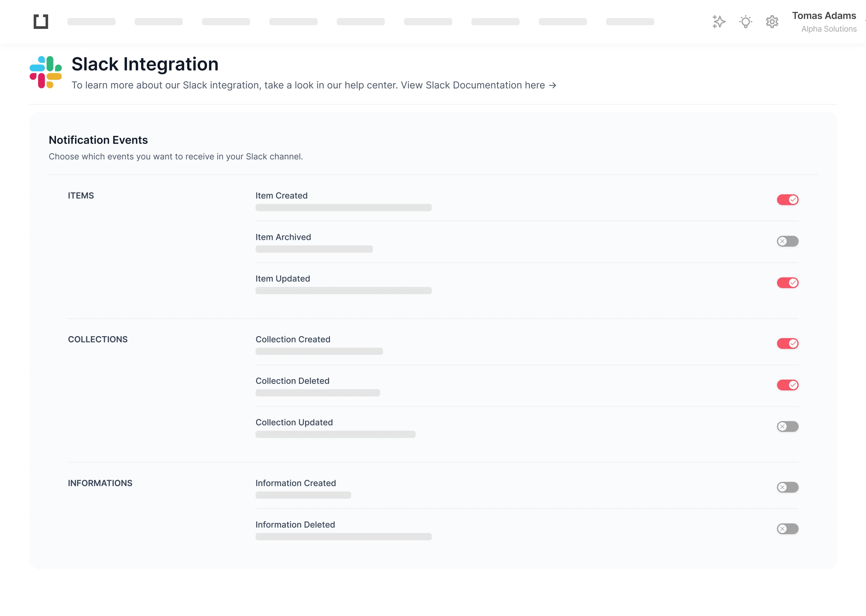Click the app logo in the header
Screen dimensions: 866x616
coord(41,22)
